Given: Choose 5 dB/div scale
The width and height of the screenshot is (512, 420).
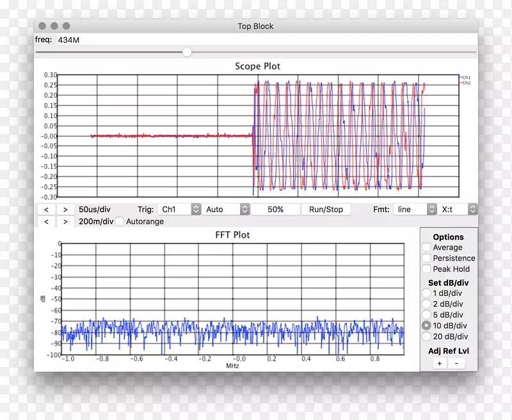Looking at the screenshot, I should (427, 315).
